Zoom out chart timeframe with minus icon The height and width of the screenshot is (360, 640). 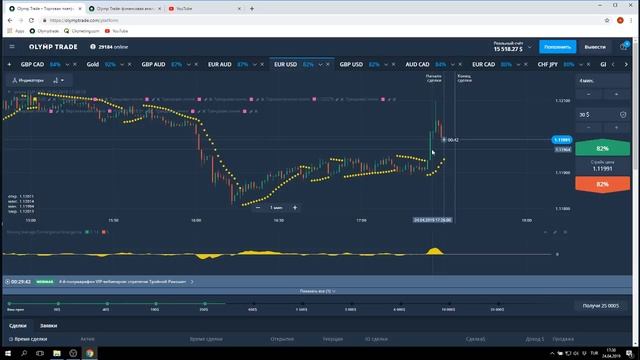258,208
